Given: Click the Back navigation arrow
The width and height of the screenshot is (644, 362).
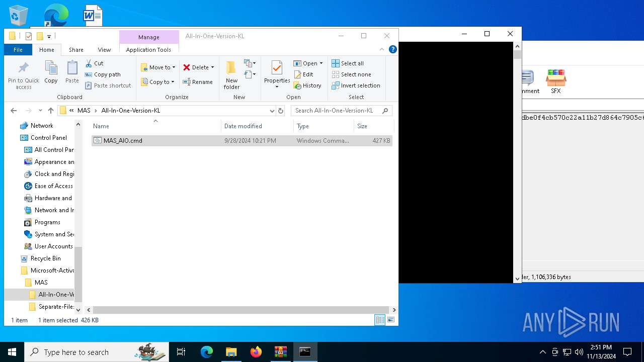Looking at the screenshot, I should 14,111.
